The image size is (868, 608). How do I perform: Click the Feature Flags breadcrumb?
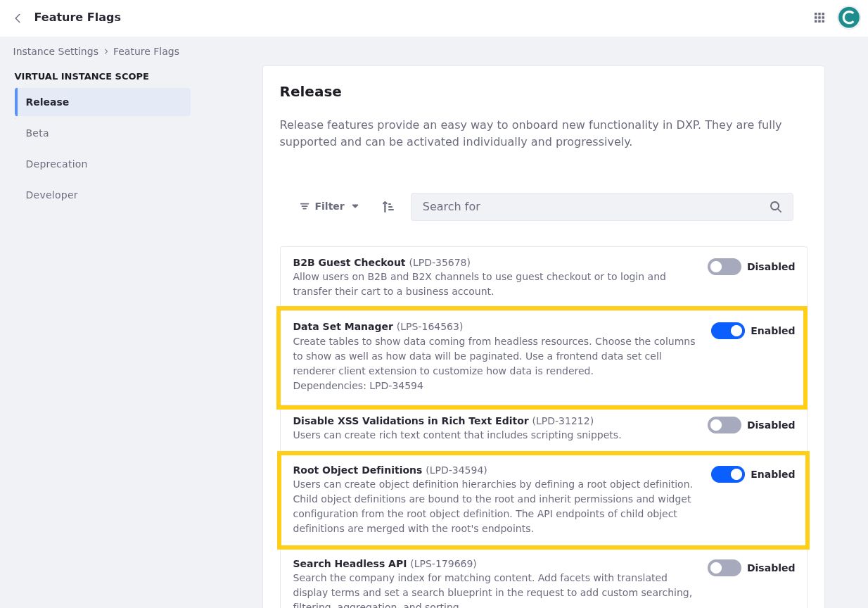(146, 51)
